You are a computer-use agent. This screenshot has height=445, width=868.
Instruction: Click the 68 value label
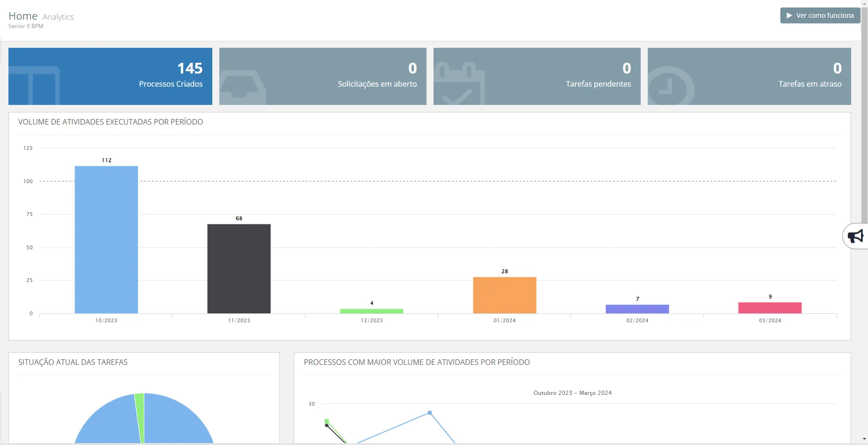click(x=239, y=218)
